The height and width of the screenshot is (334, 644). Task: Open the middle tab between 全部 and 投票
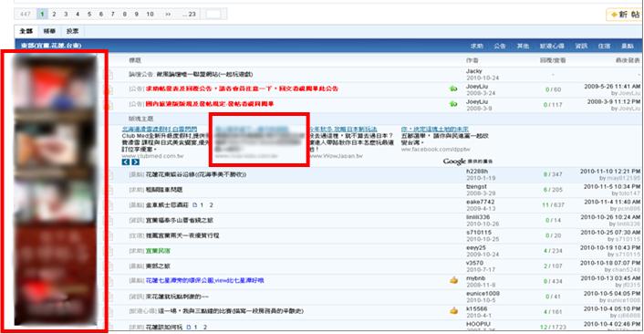49,31
